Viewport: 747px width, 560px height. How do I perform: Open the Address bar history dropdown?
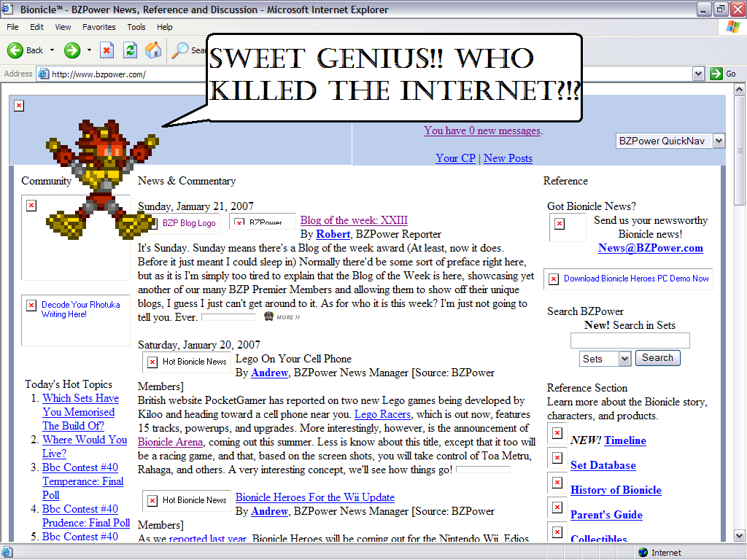697,73
